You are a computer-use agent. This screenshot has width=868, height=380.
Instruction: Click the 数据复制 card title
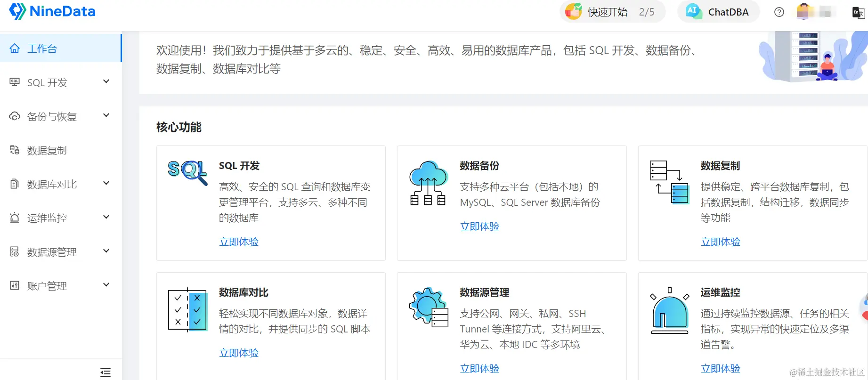[721, 166]
